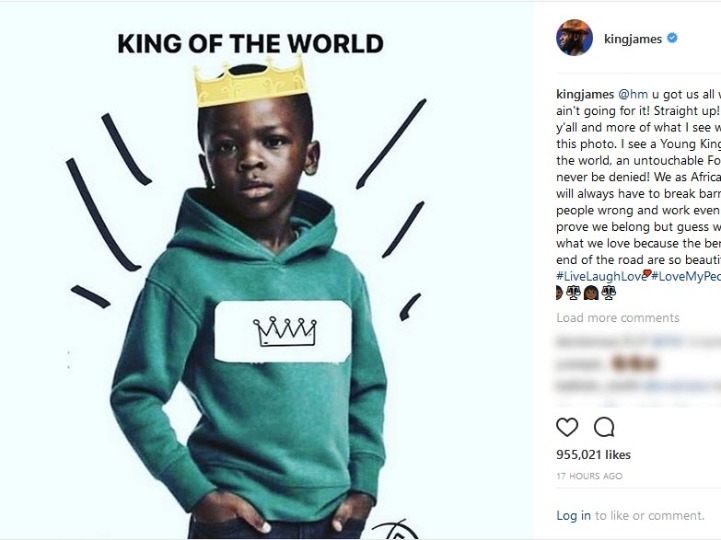Screen dimensions: 721x540
Task: Open the #LoveMyPeople hashtag link
Action: [x=686, y=275]
